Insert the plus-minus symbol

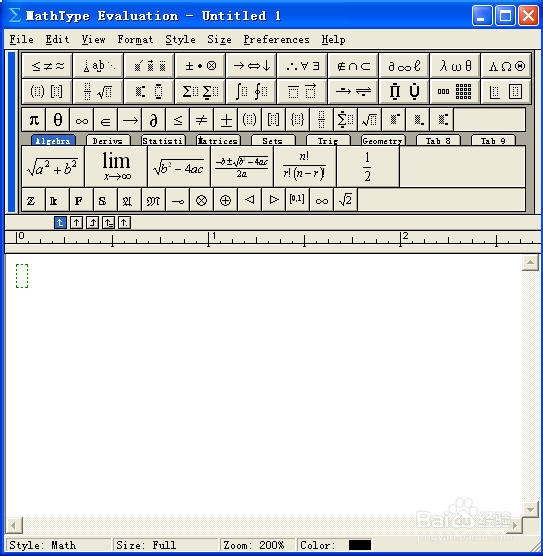(226, 120)
